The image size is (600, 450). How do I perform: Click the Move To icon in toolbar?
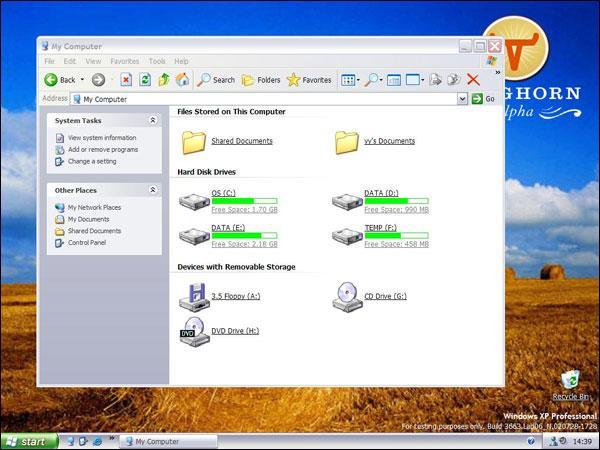coord(435,80)
